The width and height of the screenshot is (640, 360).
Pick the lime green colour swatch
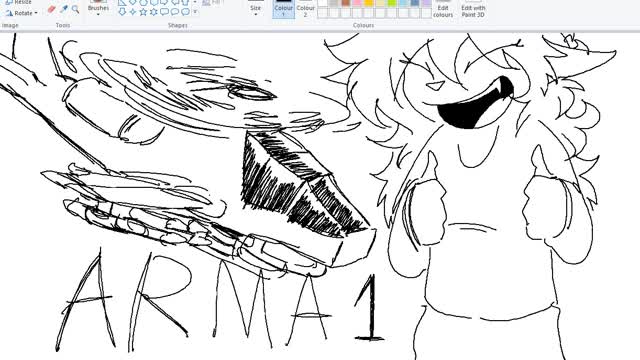(392, 2)
